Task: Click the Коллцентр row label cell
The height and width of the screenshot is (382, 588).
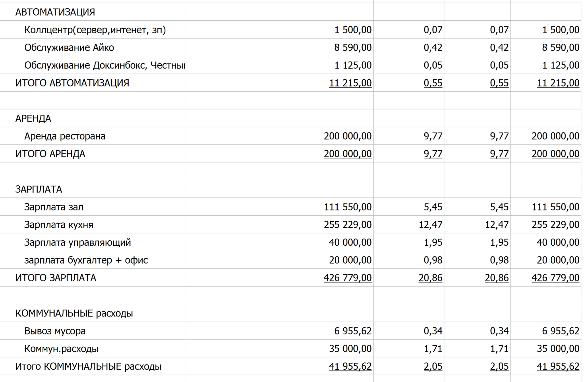Action: pos(95,30)
